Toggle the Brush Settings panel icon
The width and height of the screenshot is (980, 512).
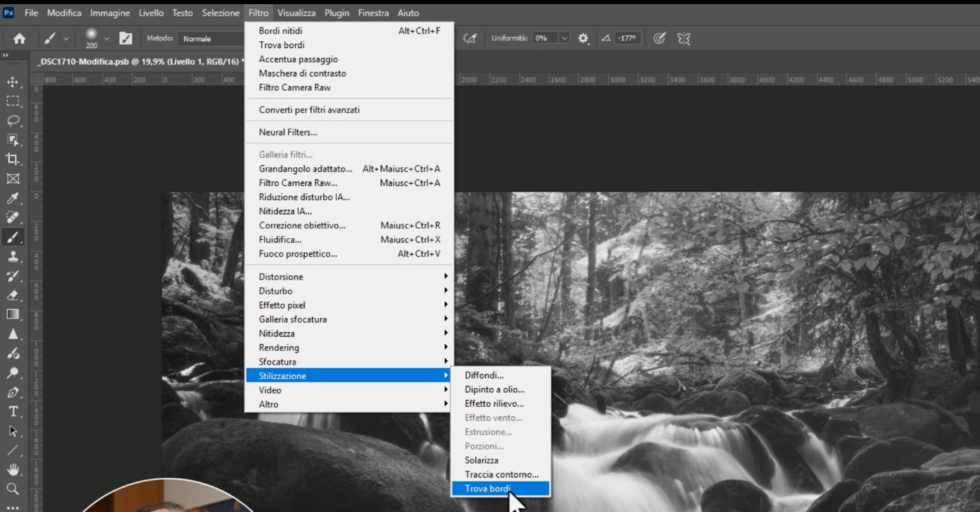[x=126, y=39]
